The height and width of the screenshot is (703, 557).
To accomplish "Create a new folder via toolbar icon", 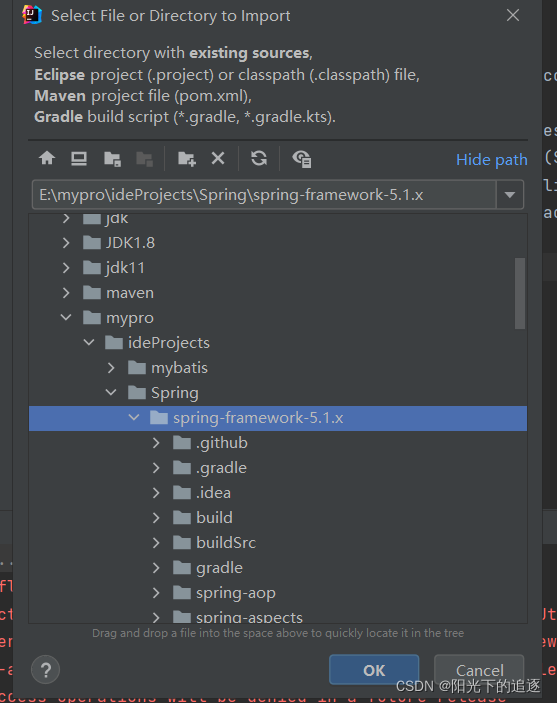I will point(187,159).
